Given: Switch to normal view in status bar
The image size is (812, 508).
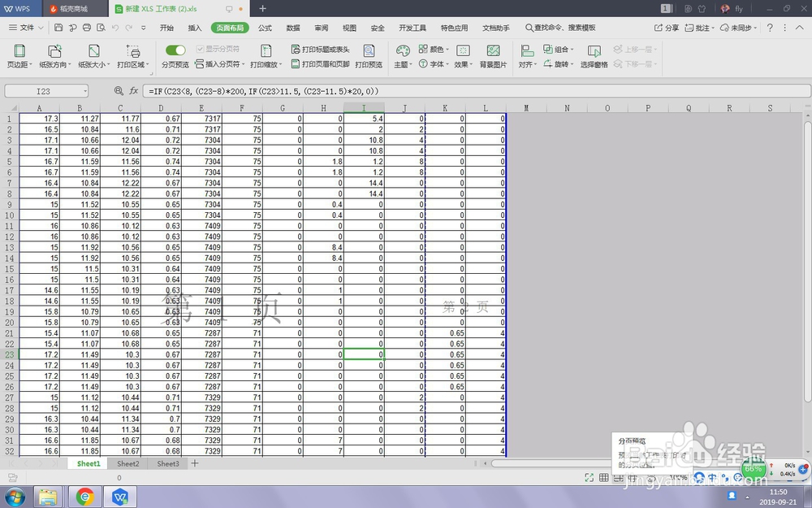Looking at the screenshot, I should 604,477.
